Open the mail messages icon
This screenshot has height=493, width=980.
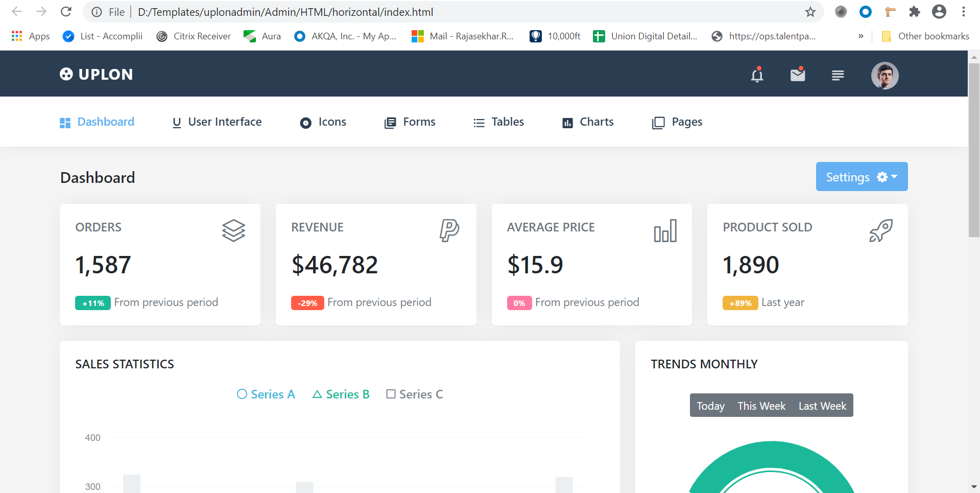coord(798,75)
